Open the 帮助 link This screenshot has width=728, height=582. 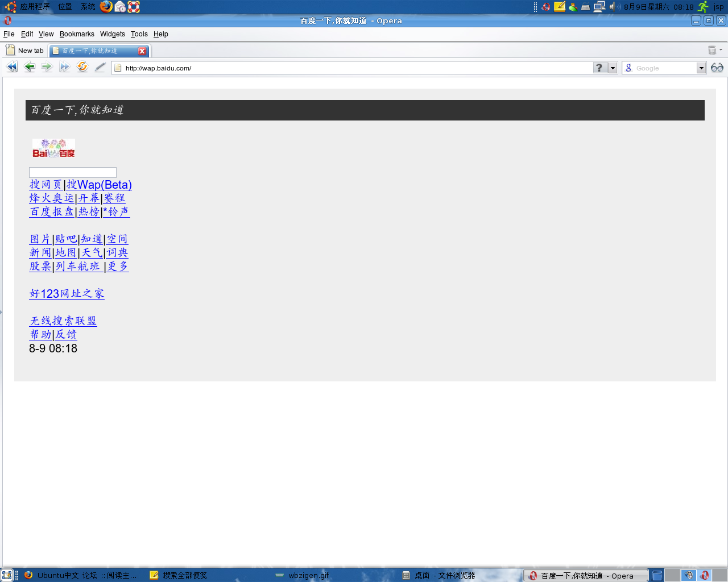(40, 335)
